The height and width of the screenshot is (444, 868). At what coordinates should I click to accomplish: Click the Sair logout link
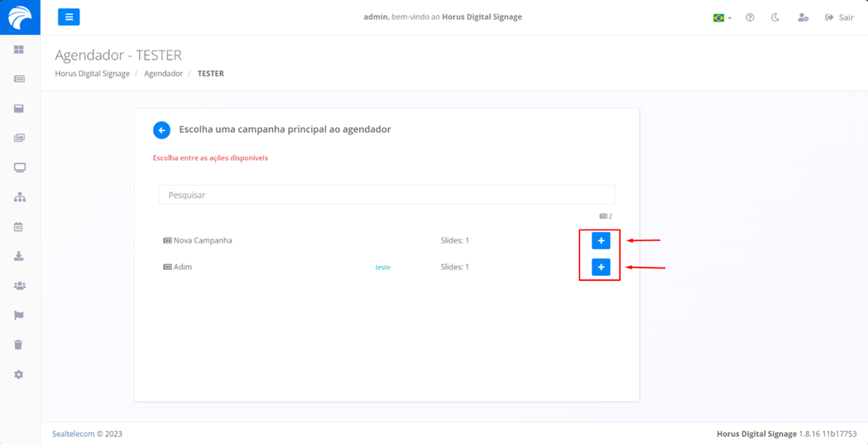tap(839, 17)
